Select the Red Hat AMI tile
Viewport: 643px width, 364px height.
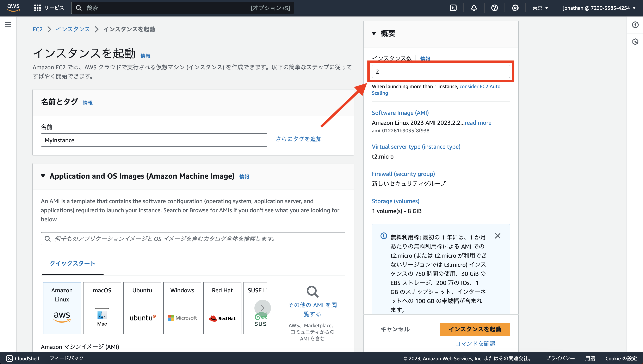pos(222,308)
